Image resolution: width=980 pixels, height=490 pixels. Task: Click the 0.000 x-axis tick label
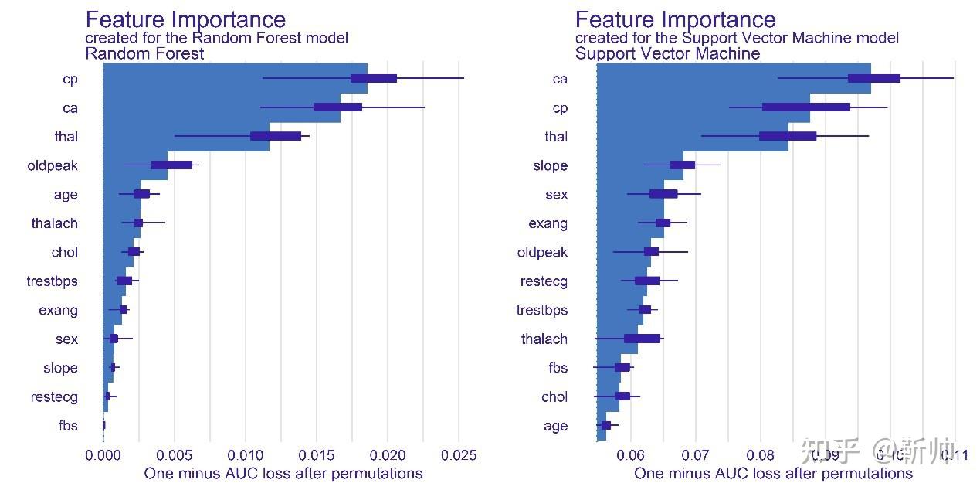103,456
